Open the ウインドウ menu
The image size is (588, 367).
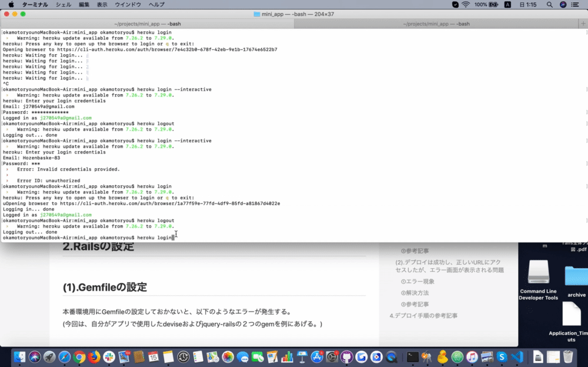[128, 5]
